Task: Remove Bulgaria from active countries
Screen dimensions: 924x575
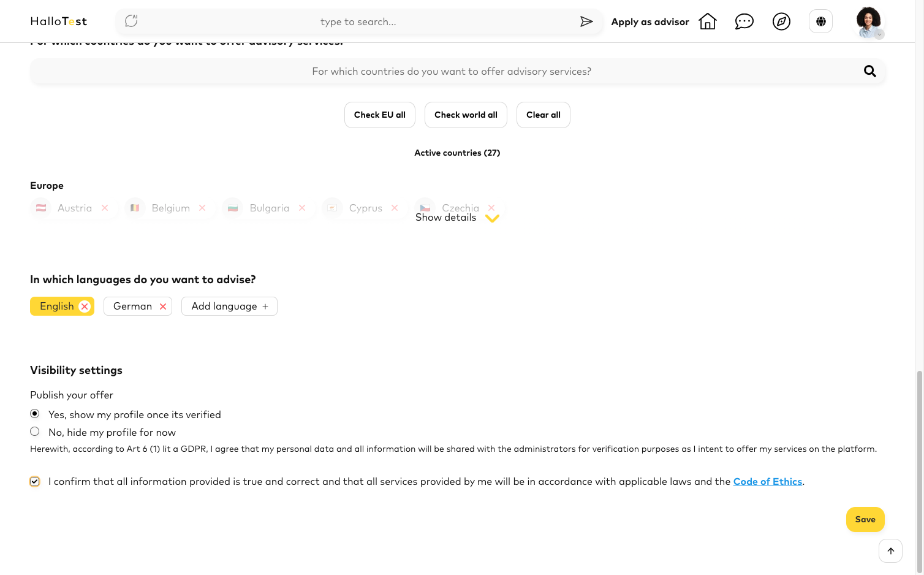Action: tap(302, 208)
